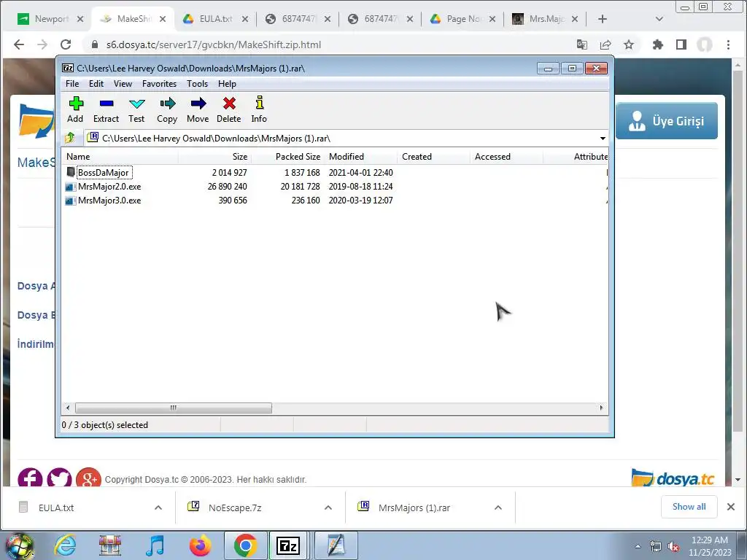Open the Facebook social icon

[x=30, y=478]
